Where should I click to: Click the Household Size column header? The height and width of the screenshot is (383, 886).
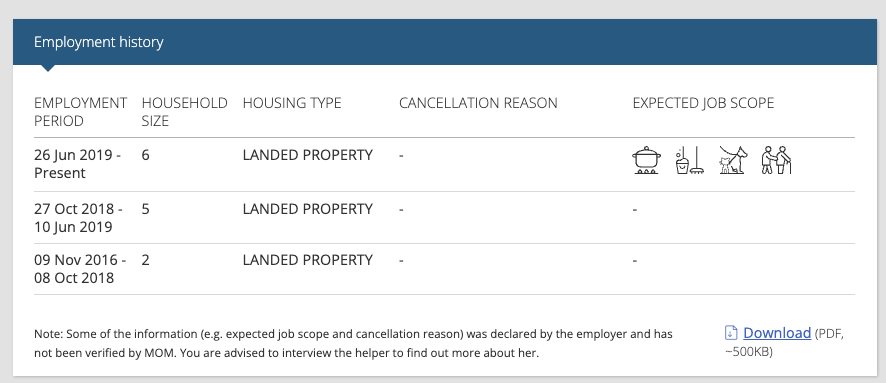[x=184, y=112]
